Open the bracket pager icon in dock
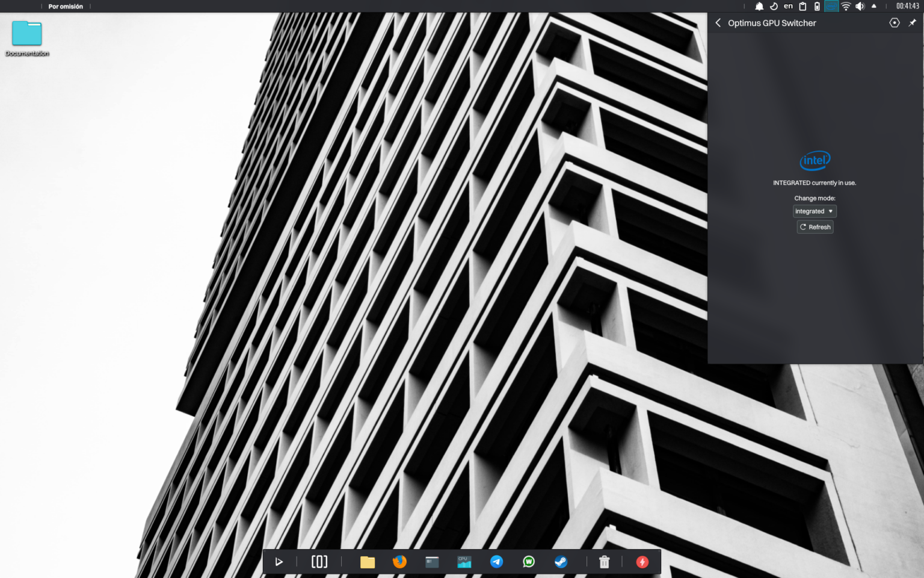The image size is (924, 578). click(319, 562)
